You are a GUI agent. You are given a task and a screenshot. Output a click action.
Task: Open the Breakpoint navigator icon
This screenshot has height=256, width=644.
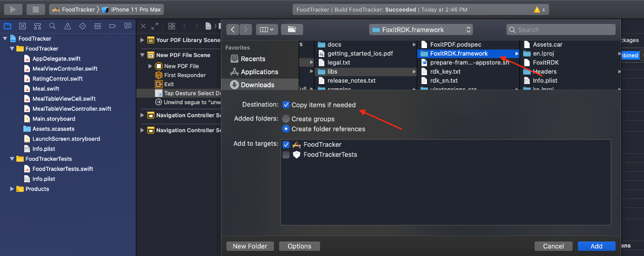coord(112,26)
